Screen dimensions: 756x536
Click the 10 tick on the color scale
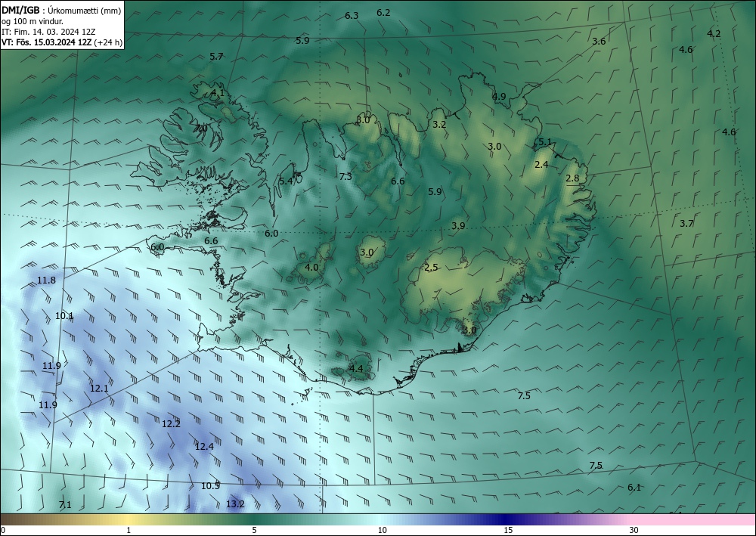[x=382, y=530]
